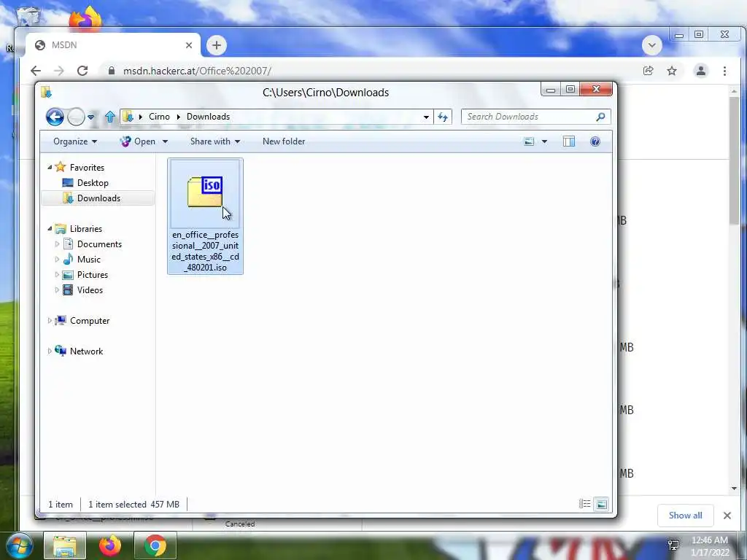Switch to large icons view in the status bar
747x560 pixels.
(x=602, y=504)
